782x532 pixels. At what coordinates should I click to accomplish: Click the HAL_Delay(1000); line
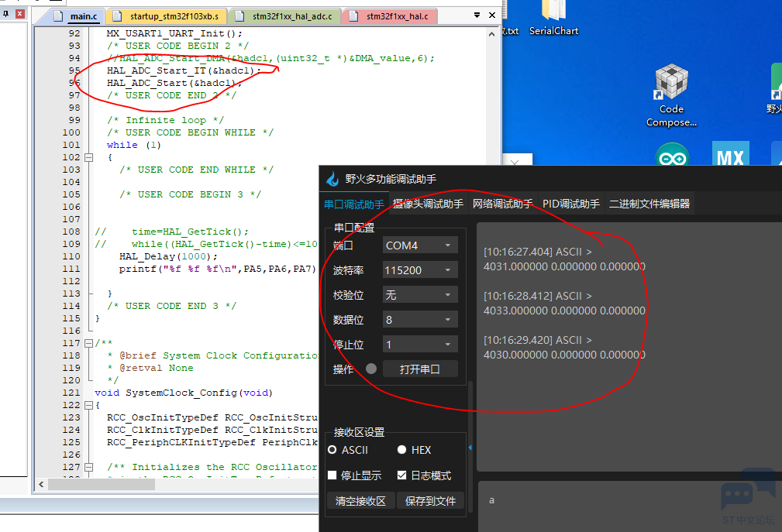point(169,256)
